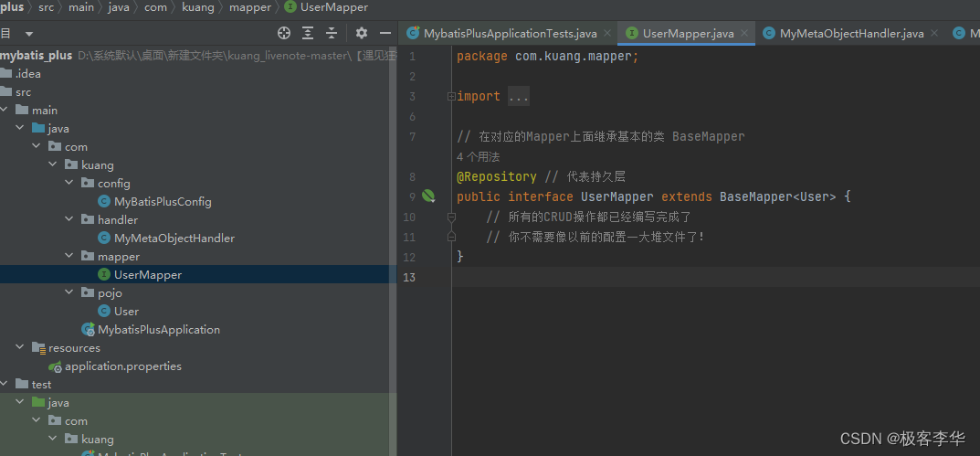Click the MyBatisPlusConfig class icon
This screenshot has height=456, width=980.
tap(104, 201)
